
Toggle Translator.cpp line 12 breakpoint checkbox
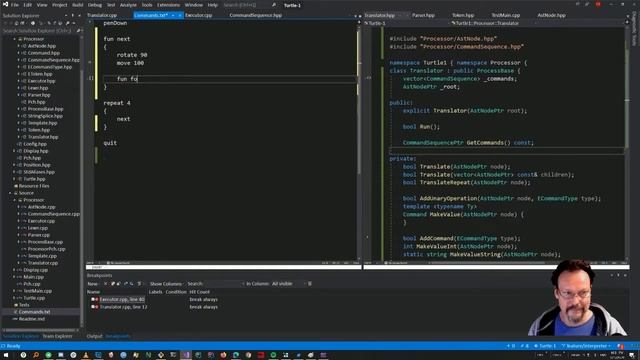click(93, 307)
